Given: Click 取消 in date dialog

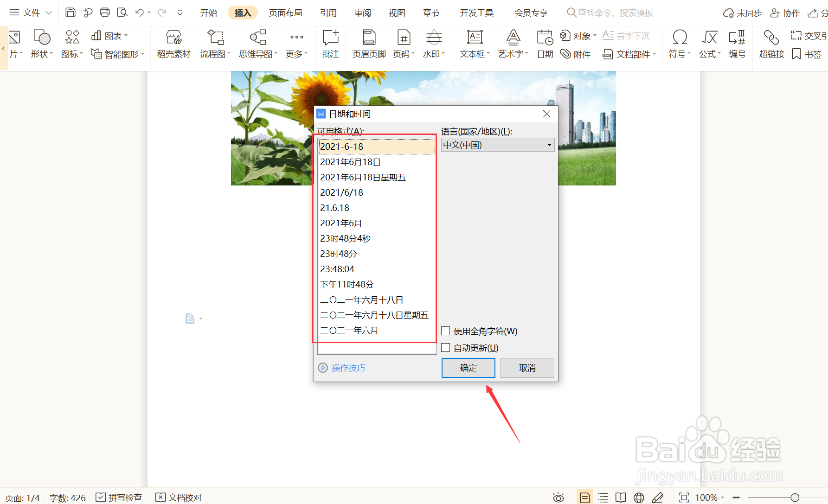Looking at the screenshot, I should coord(527,368).
